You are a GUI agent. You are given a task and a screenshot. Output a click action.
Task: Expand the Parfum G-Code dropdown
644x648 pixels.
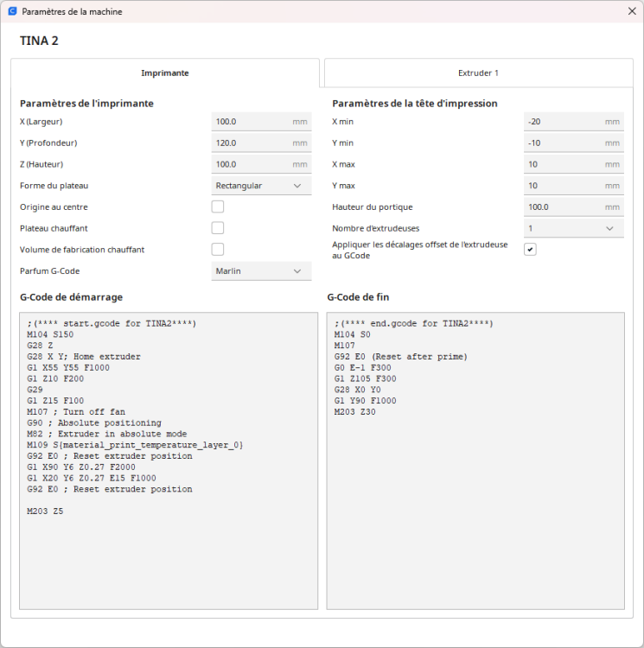pyautogui.click(x=261, y=271)
